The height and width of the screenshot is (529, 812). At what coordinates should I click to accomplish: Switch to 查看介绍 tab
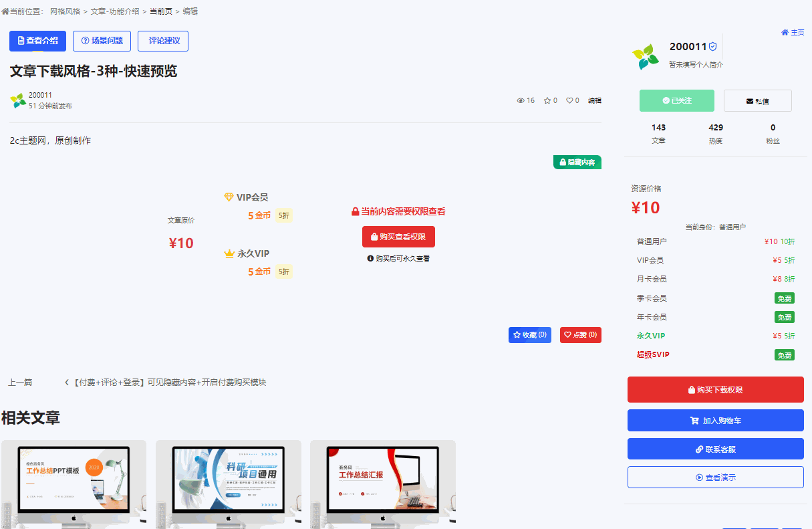(37, 41)
